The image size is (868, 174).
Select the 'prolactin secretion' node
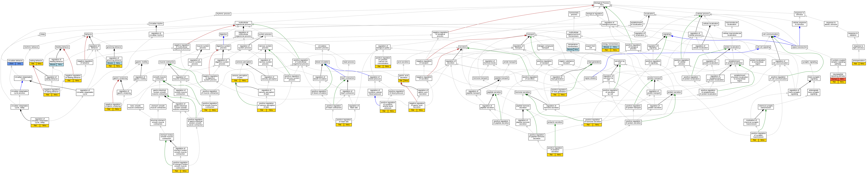(555, 122)
